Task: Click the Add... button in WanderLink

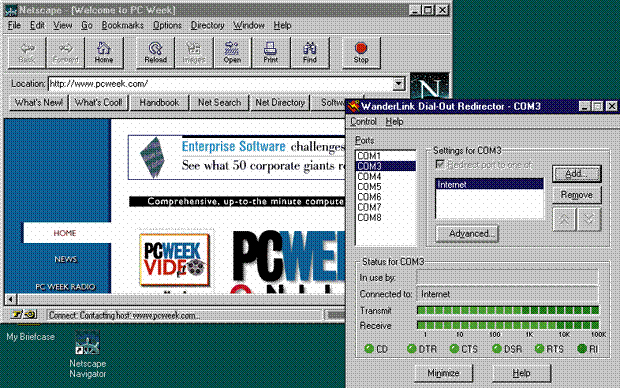Action: point(577,174)
